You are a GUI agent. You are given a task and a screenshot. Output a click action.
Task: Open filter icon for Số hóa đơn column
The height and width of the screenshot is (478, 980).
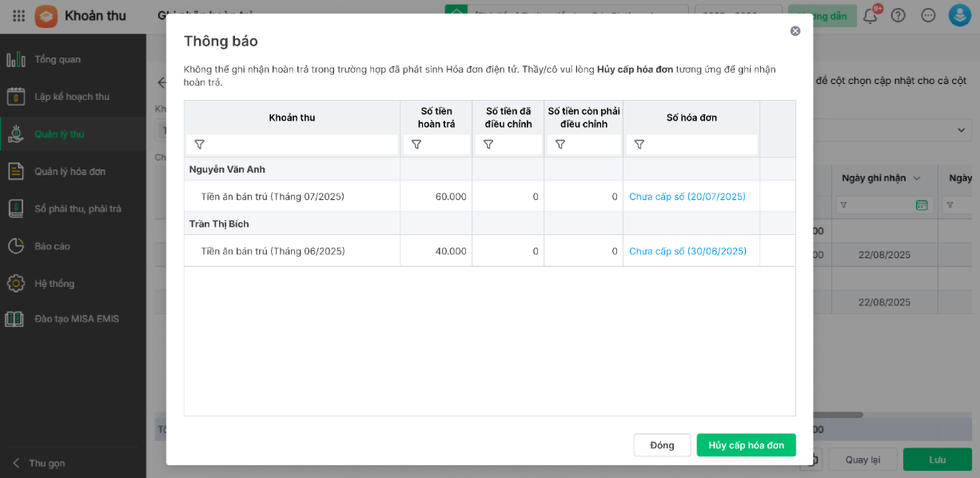(x=639, y=145)
